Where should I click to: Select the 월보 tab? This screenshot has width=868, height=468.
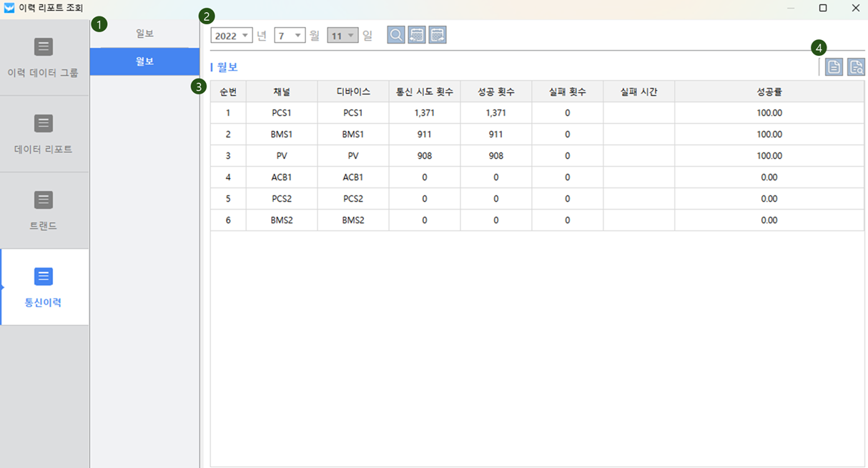point(144,62)
